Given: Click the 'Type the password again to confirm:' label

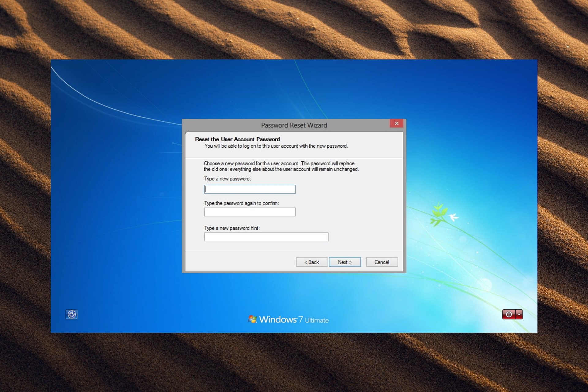Looking at the screenshot, I should 242,203.
